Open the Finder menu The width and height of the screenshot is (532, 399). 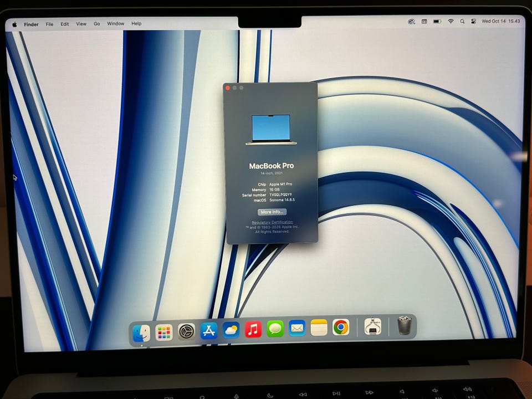[x=31, y=24]
